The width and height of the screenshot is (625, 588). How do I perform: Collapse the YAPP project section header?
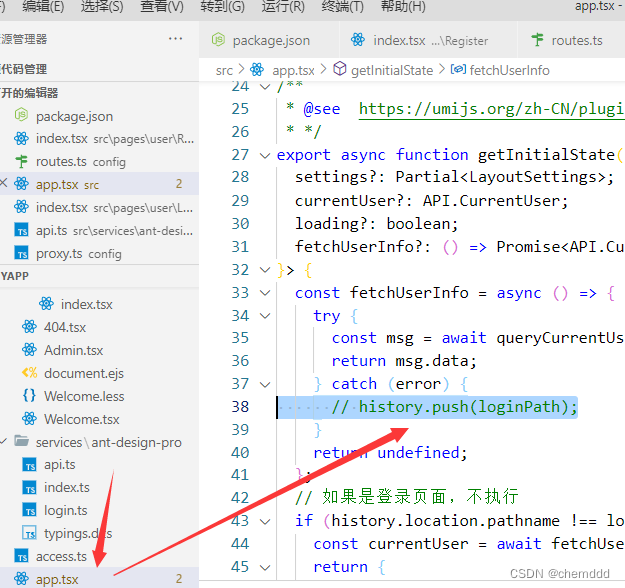[x=99, y=276]
